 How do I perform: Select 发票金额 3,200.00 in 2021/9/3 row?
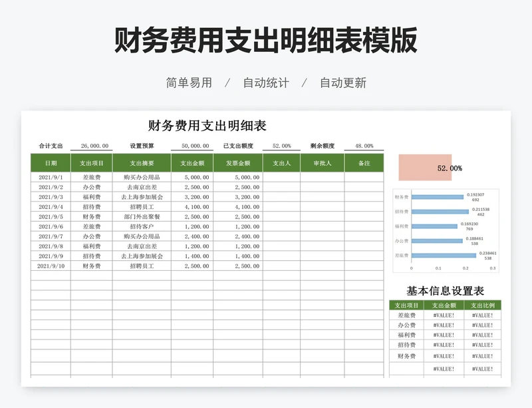238,197
